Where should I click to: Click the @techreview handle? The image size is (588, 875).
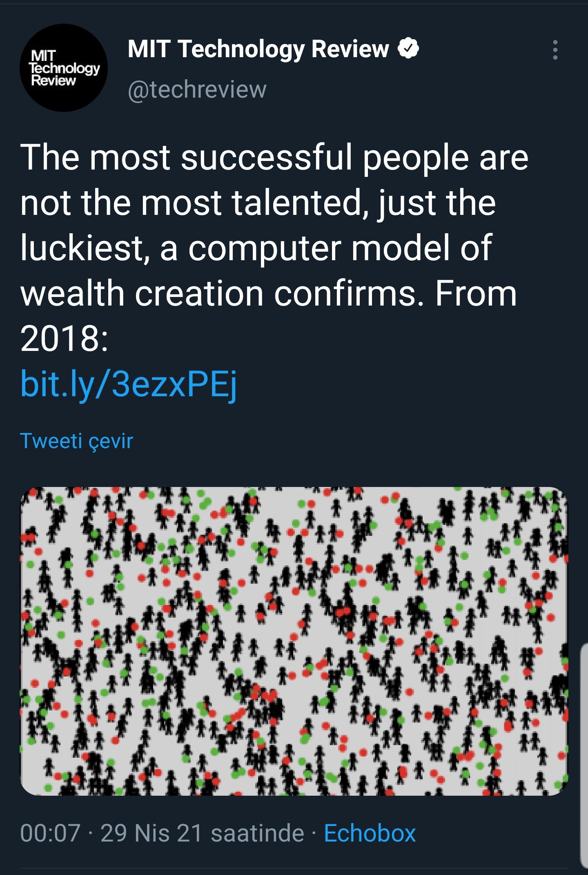tap(197, 89)
